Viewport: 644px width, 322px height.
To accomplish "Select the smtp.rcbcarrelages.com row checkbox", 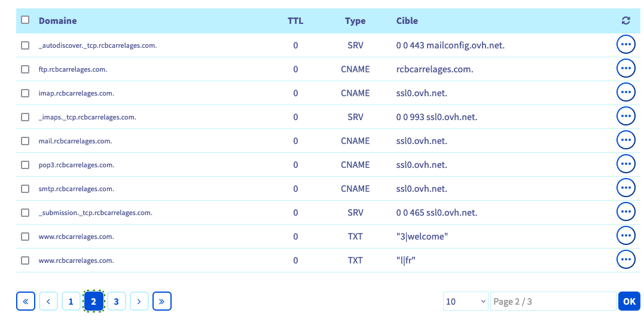I will tap(25, 189).
